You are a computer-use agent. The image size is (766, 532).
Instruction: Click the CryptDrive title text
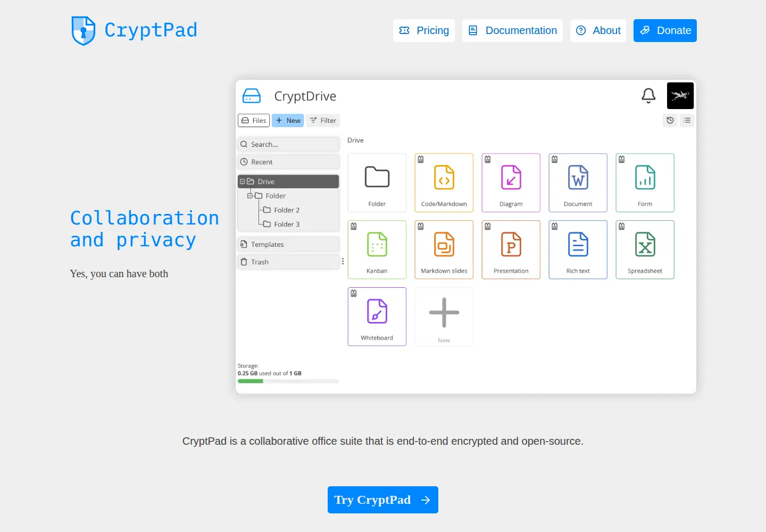pos(305,96)
